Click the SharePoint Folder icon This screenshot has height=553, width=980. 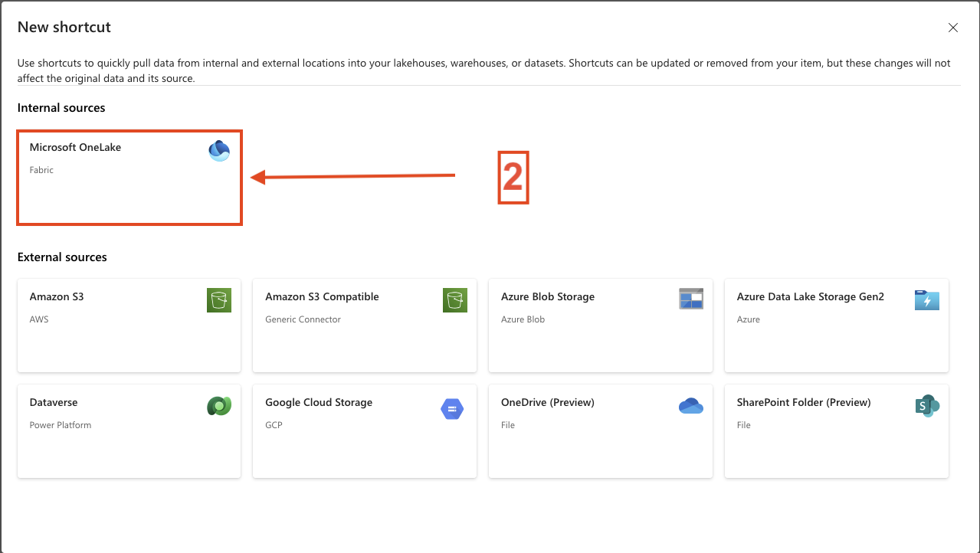(x=927, y=407)
